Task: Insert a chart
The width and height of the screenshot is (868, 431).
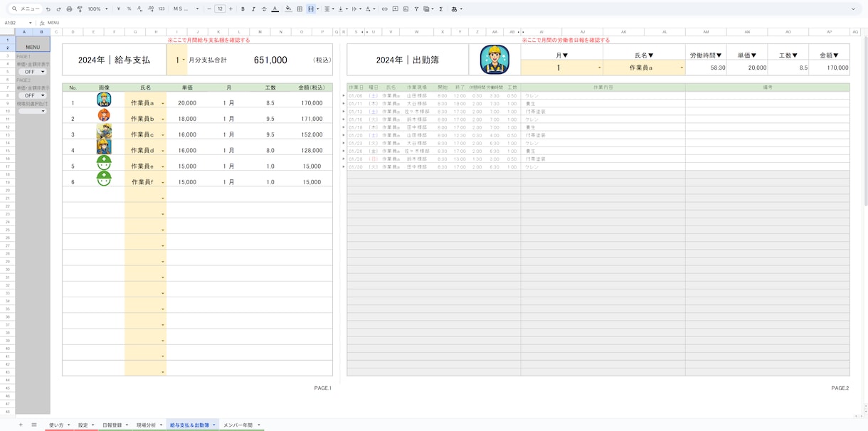Action: pos(406,9)
